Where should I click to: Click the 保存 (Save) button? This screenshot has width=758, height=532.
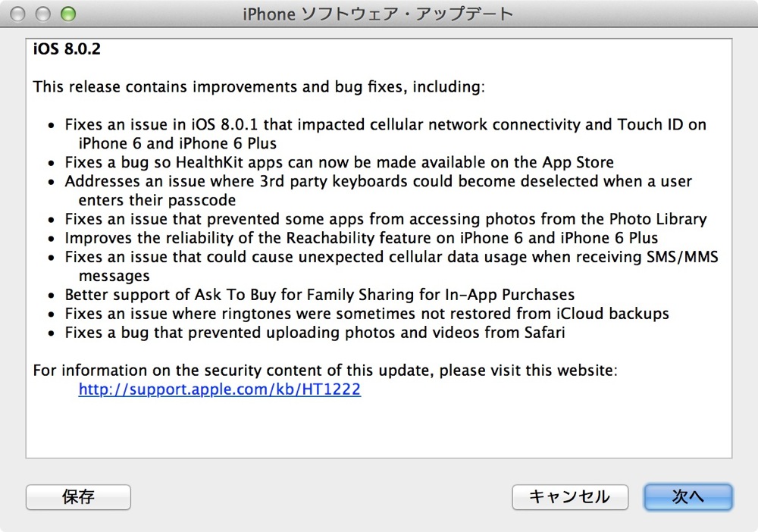tap(78, 496)
